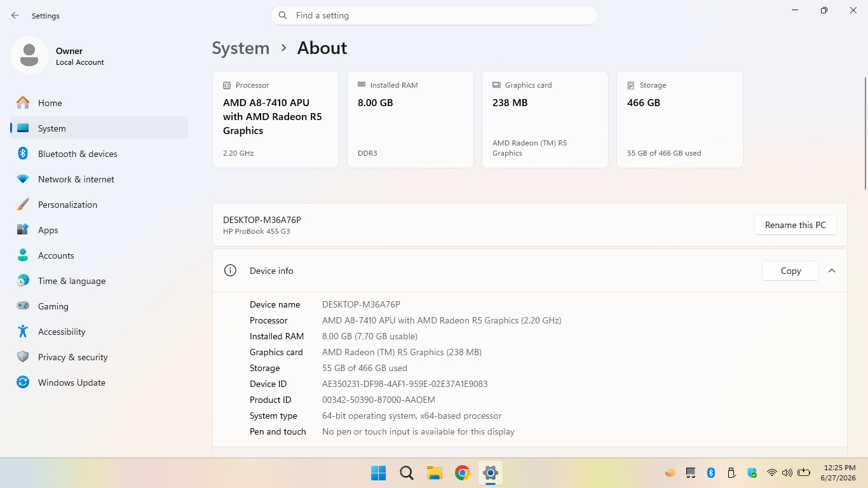Click the Settings gear taskbar icon
Viewport: 868px width, 488px height.
click(490, 473)
